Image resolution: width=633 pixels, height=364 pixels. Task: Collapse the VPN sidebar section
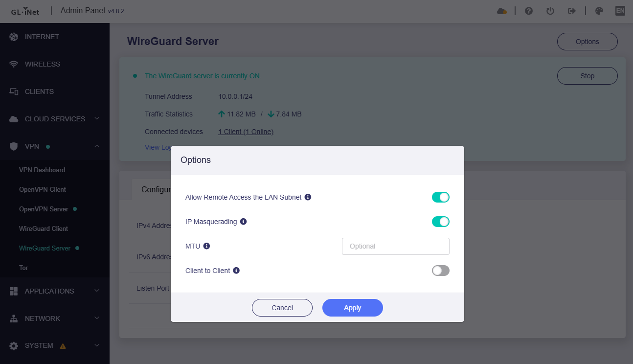(x=55, y=146)
